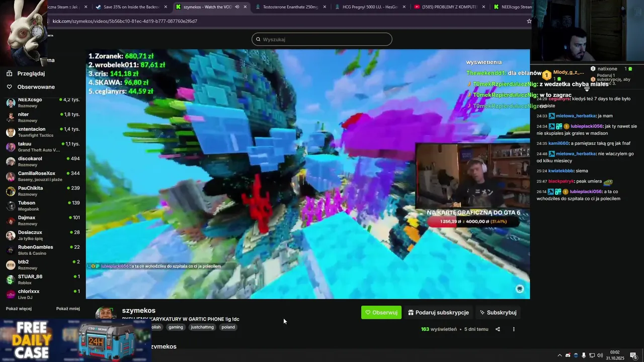Screen dimensions: 644x362
Task: Expand hidden system tray icons chevron
Action: 559,355
